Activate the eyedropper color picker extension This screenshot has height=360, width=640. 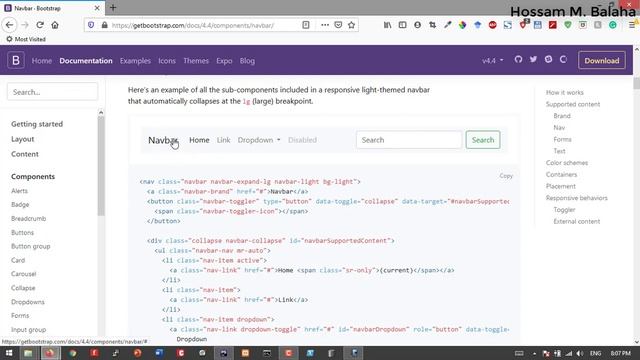click(447, 25)
